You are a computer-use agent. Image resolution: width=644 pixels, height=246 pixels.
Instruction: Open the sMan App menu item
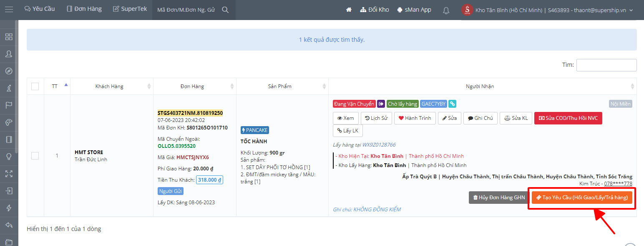(x=414, y=10)
